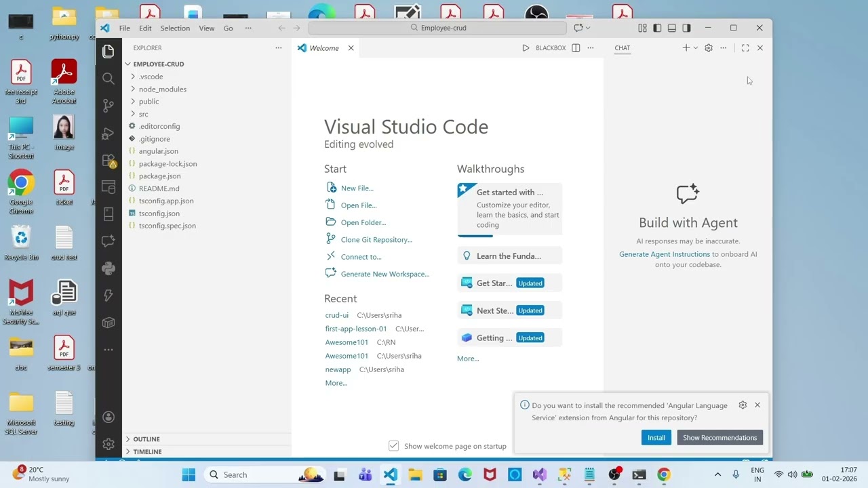The height and width of the screenshot is (488, 868).
Task: Maximize the Chat panel
Action: coord(745,48)
